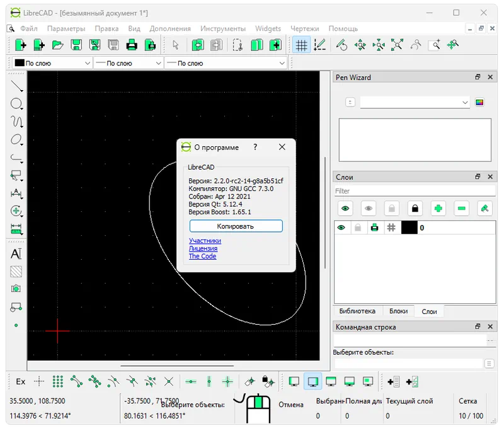
Task: Select the Text tool
Action: (x=16, y=254)
